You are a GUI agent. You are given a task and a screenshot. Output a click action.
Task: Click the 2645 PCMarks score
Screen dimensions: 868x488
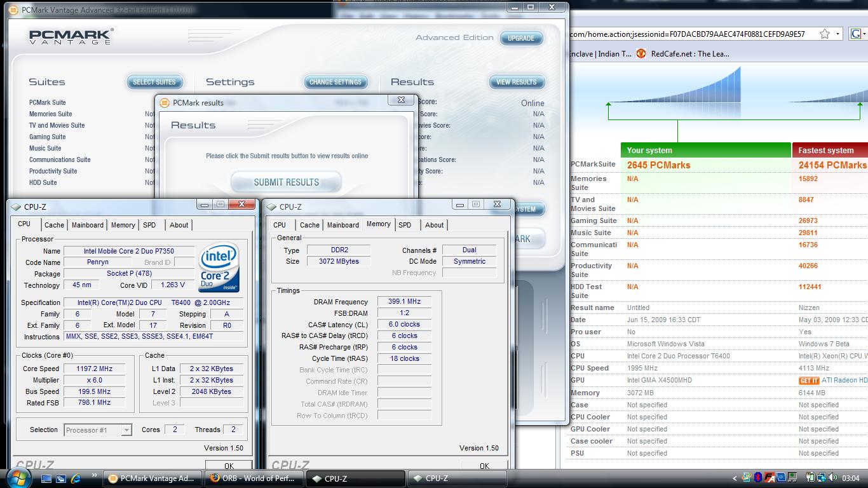pos(658,165)
